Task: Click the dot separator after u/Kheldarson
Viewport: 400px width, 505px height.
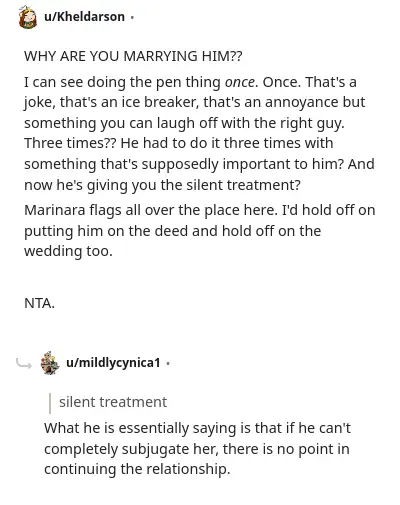Action: pyautogui.click(x=132, y=17)
